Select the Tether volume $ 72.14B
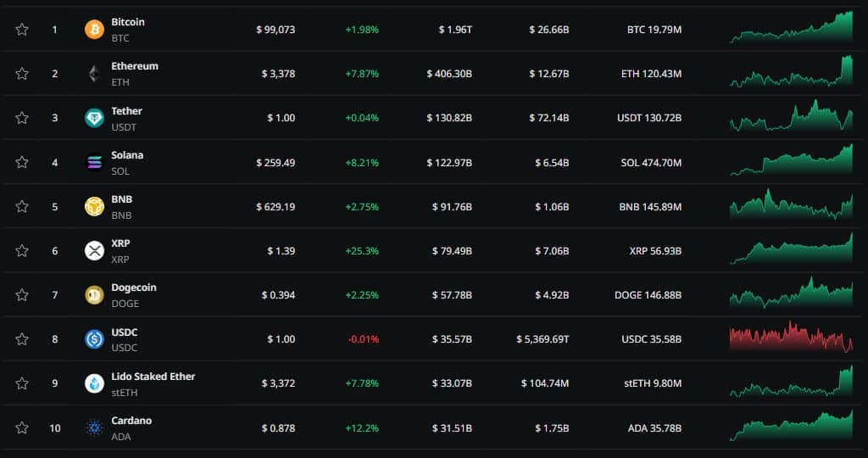This screenshot has width=868, height=458. tap(549, 118)
